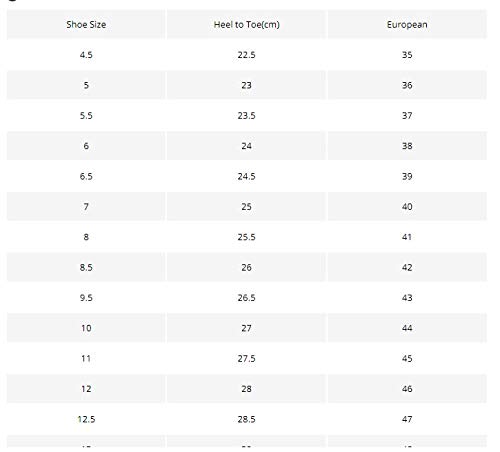The width and height of the screenshot is (500, 452).
Task: Select the 25 cm heel to toe cell
Action: pyautogui.click(x=246, y=206)
